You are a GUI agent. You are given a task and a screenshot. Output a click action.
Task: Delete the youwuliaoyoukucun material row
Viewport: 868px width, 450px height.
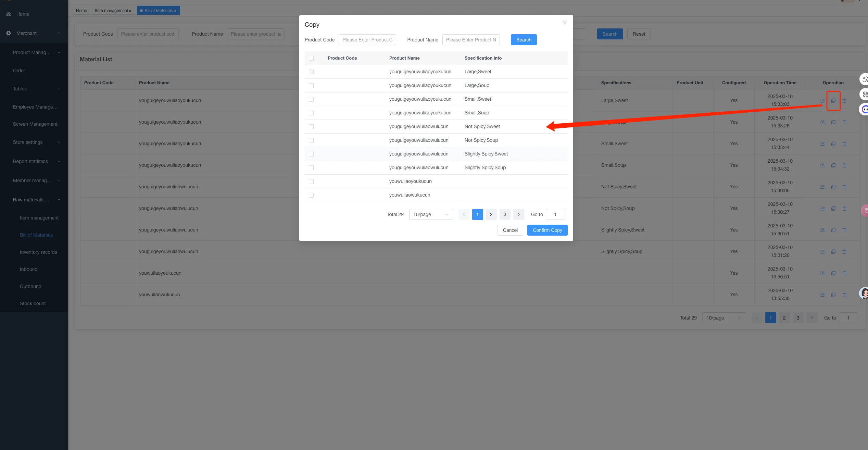coord(844,273)
